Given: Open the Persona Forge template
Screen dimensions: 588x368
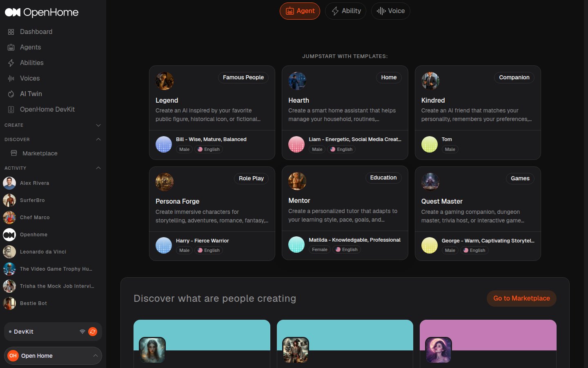Looking at the screenshot, I should (x=212, y=213).
